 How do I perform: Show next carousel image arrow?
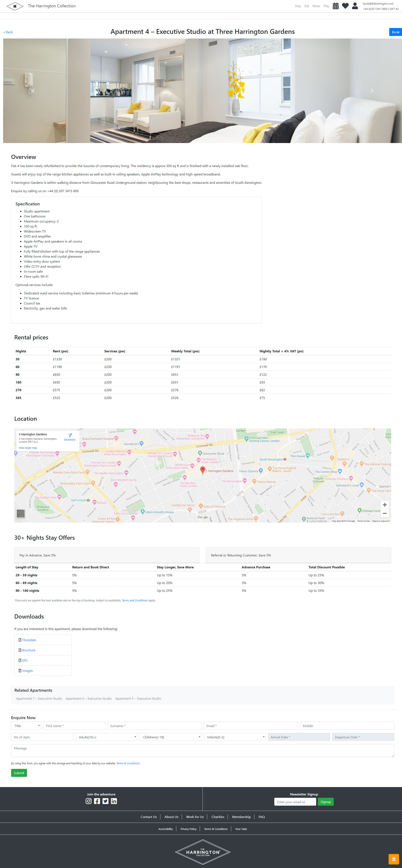(x=372, y=91)
